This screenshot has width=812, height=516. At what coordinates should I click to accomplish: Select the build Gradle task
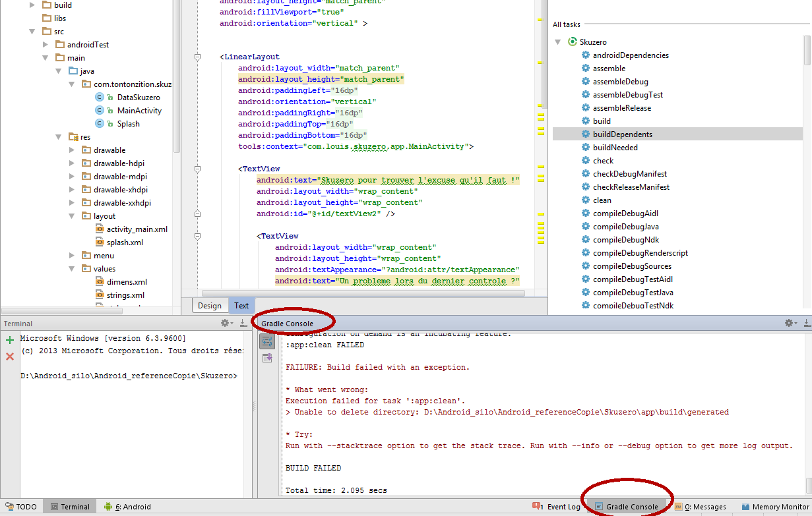tap(602, 121)
